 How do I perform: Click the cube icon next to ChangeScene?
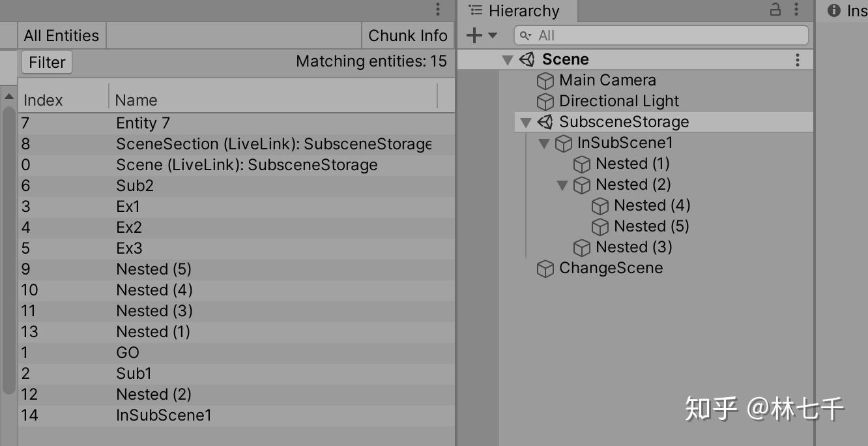(545, 268)
